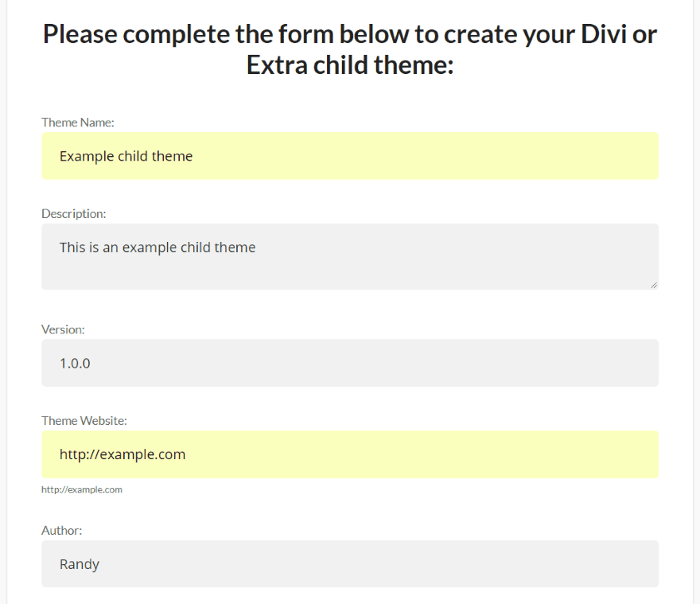Viewport: 700px width, 604px height.
Task: Click the name "Randy" in Author field
Action: pyautogui.click(x=80, y=564)
